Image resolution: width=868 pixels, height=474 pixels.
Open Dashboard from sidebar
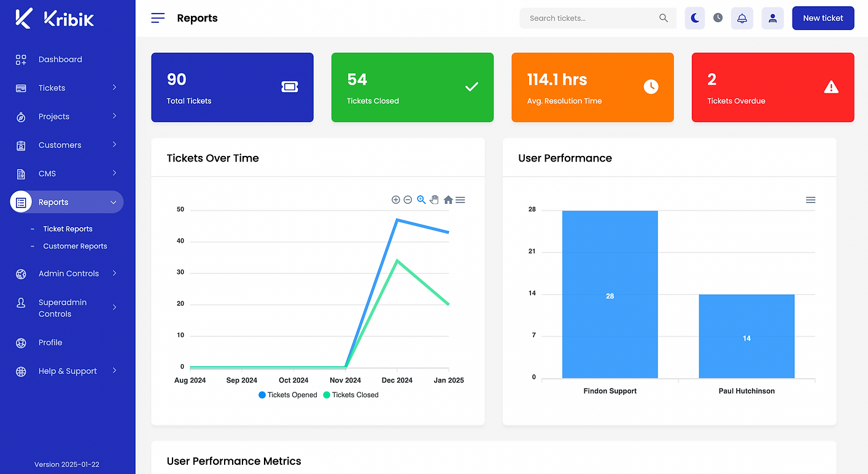(x=66, y=60)
